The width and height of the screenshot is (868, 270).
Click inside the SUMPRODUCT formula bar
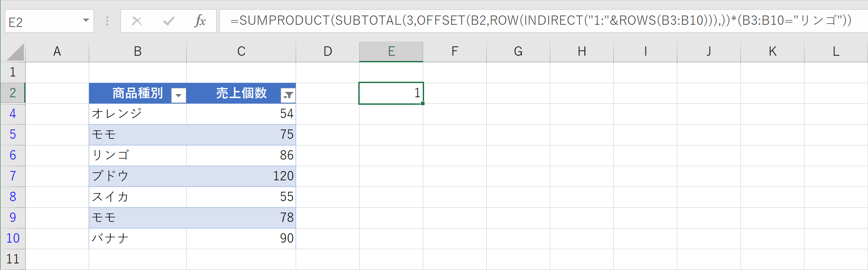[530, 21]
